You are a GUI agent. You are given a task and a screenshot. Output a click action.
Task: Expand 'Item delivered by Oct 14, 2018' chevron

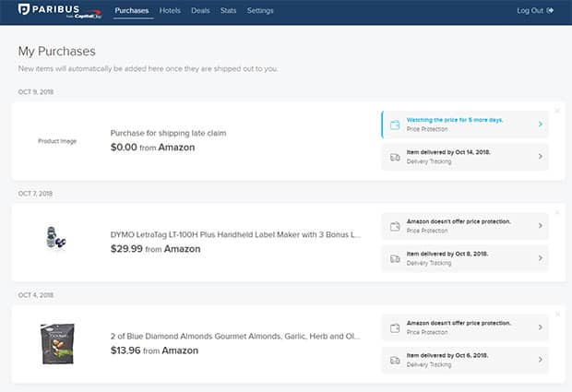click(x=541, y=157)
